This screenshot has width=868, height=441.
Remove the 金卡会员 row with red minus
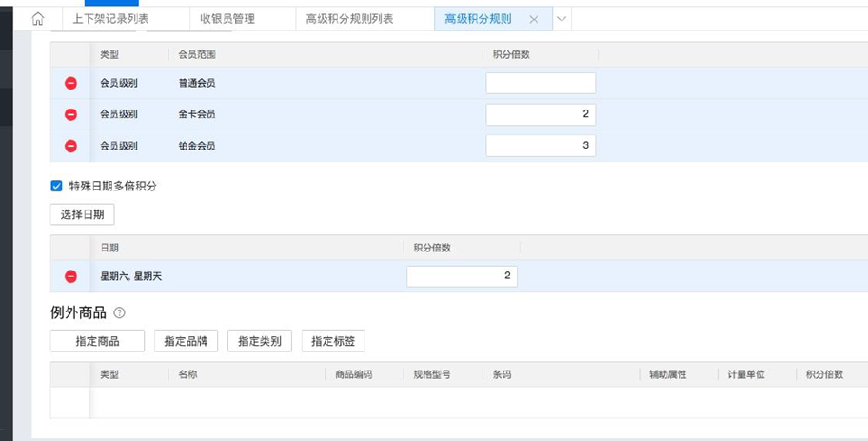pyautogui.click(x=70, y=114)
